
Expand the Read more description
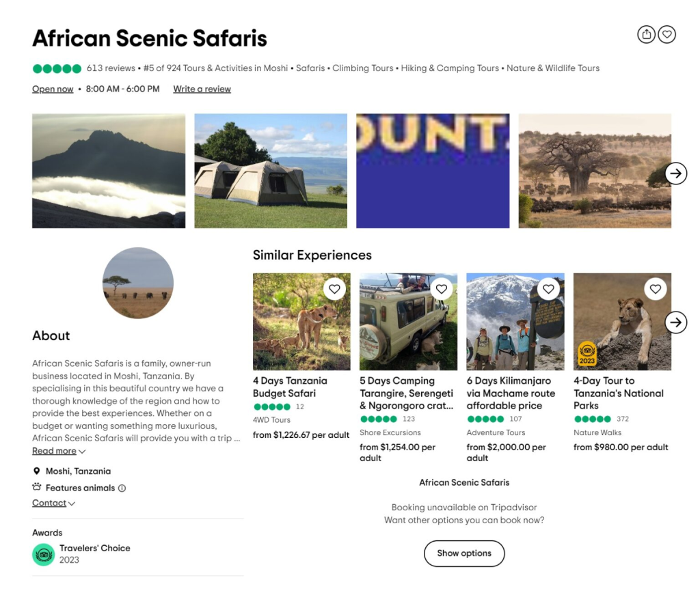click(59, 451)
